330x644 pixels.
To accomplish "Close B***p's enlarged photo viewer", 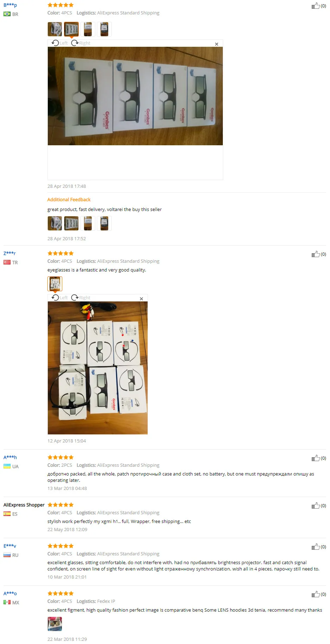I will coord(216,44).
